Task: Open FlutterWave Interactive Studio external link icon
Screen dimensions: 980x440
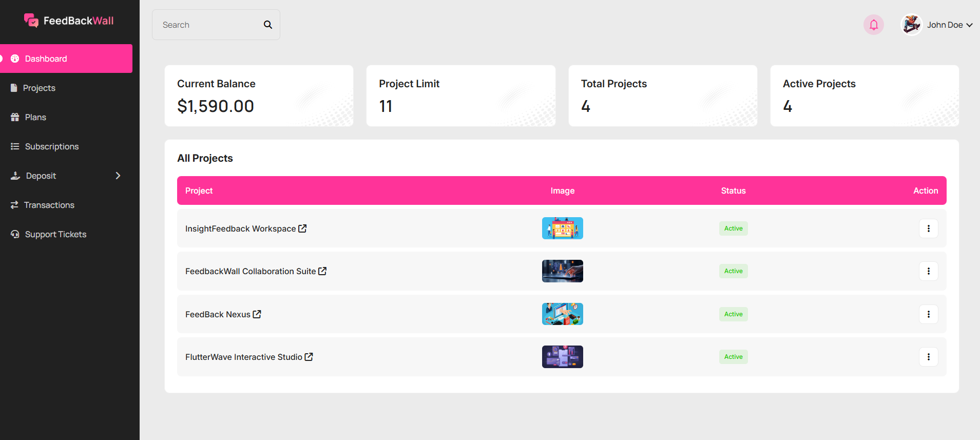Action: 309,357
